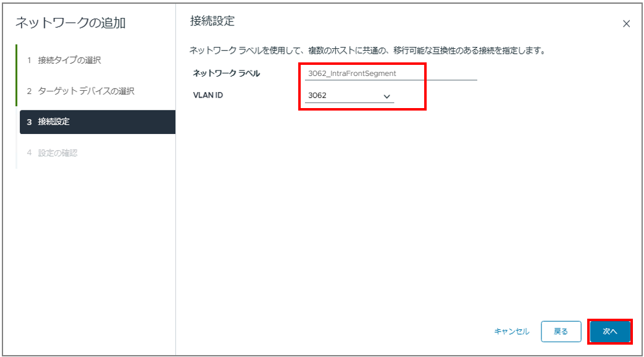This screenshot has height=357, width=644.
Task: Click the 次へ button
Action: tap(610, 331)
